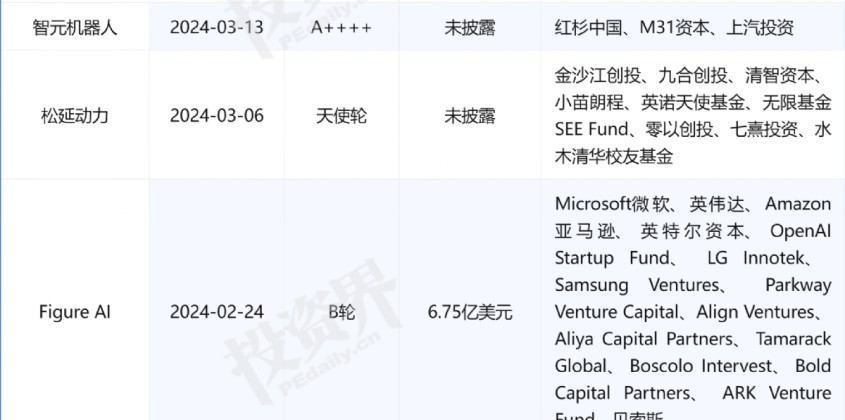Click the date 2024-03-06
Viewport: 845px width, 420px height.
point(217,115)
